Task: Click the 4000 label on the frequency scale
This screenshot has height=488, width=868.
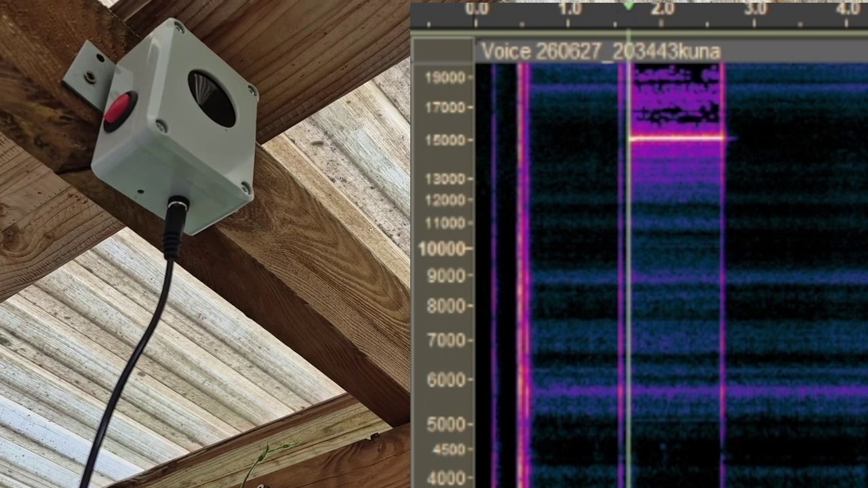Action: click(446, 477)
